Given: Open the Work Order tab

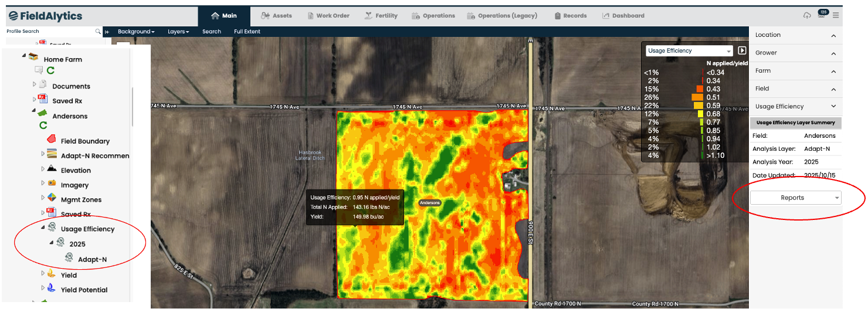Looking at the screenshot, I should pyautogui.click(x=327, y=16).
